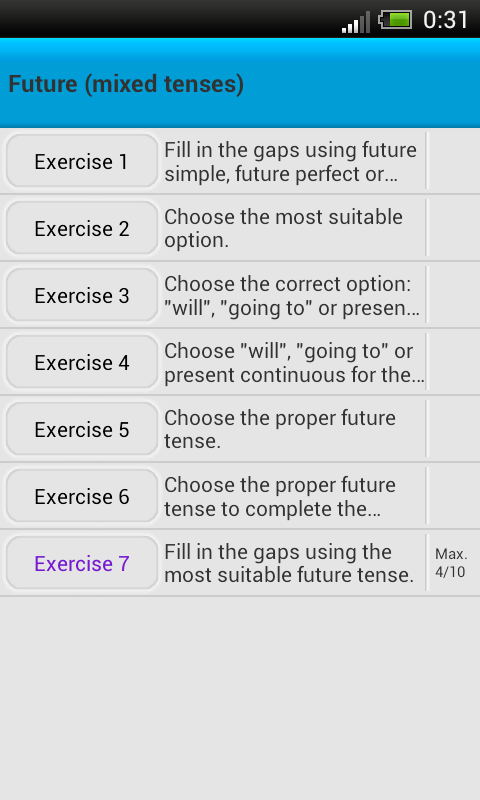Screen dimensions: 480x800
Task: Select the Exercise 4 button
Action: [x=82, y=362]
